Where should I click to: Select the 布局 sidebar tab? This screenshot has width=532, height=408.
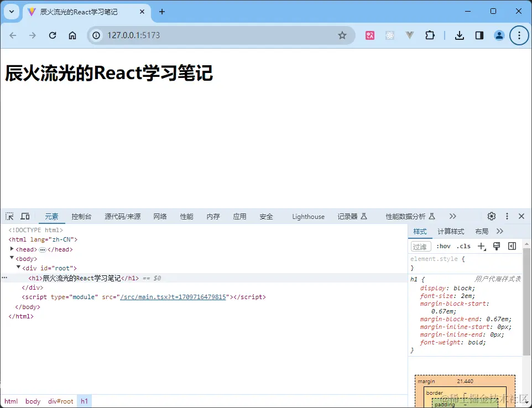pos(482,231)
